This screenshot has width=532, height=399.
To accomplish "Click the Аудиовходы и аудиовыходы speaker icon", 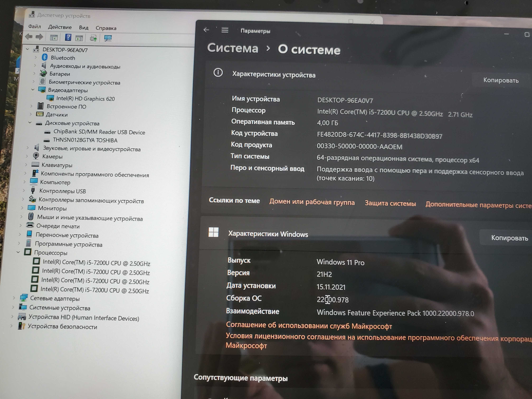I will 44,65.
